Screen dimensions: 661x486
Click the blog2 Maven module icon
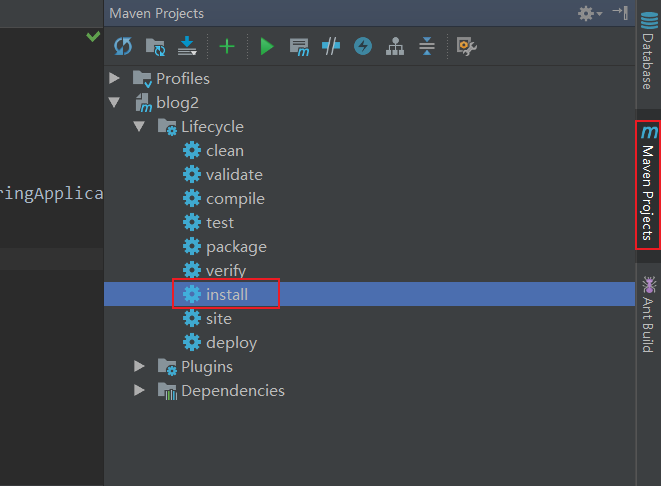tap(143, 103)
